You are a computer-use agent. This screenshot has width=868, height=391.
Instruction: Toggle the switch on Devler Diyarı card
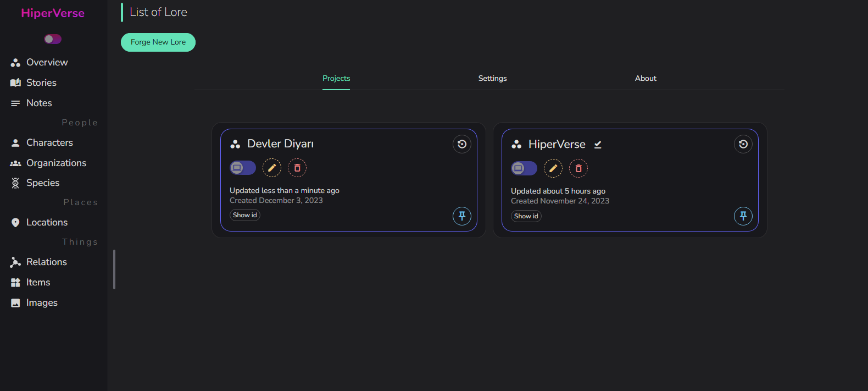pos(243,168)
